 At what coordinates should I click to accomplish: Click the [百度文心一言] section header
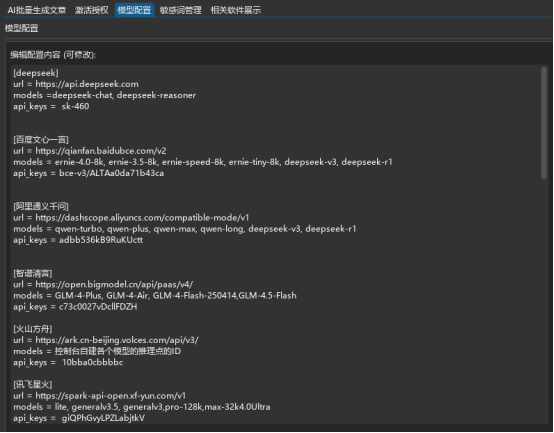point(41,140)
